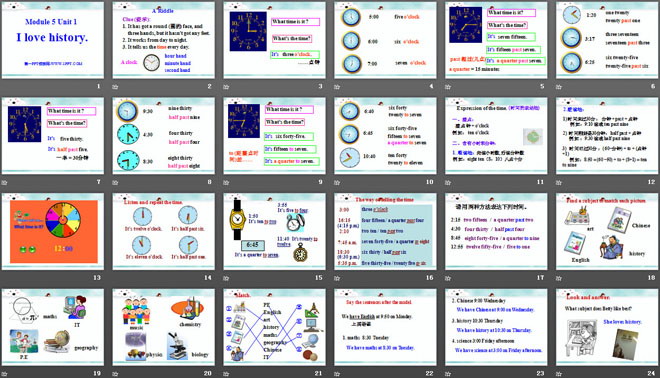
Task: Select the orange colorful clock slide 13
Action: 53,231
